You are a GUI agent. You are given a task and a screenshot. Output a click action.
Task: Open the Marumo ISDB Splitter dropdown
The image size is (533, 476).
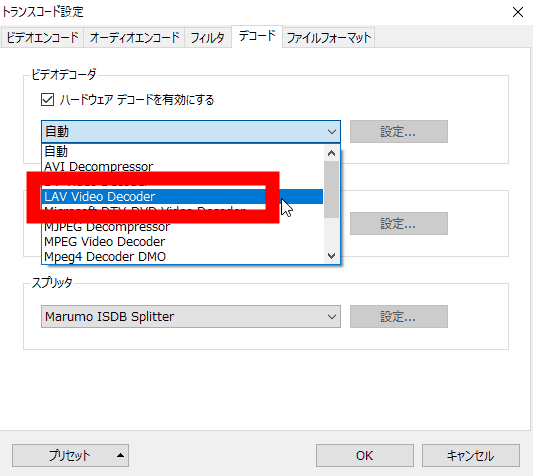tap(191, 317)
